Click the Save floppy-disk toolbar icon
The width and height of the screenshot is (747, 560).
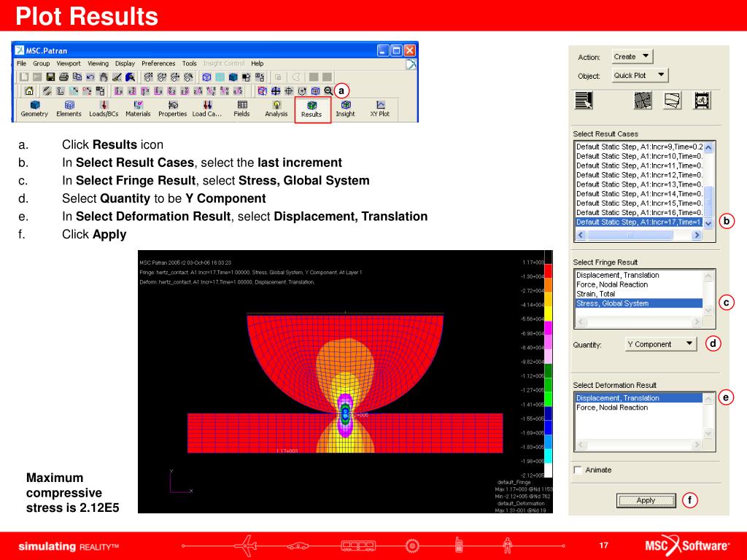tap(50, 77)
